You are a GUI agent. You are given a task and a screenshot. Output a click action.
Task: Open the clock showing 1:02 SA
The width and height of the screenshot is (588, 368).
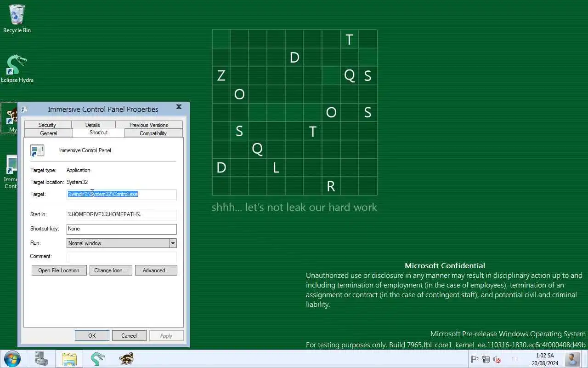tap(545, 359)
